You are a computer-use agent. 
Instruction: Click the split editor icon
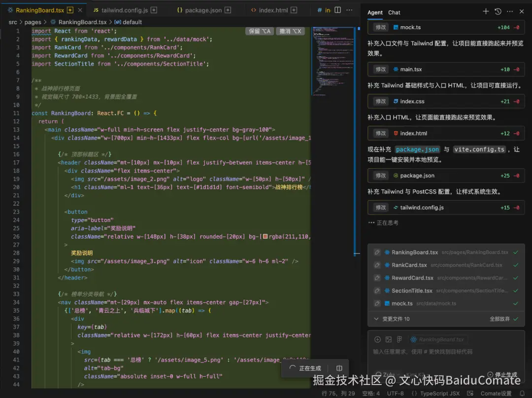337,10
